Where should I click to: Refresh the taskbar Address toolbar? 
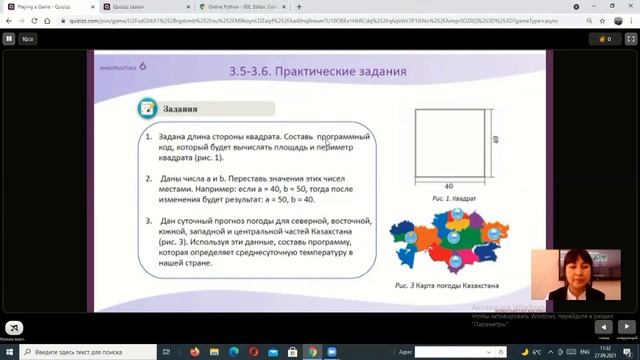pos(501,352)
